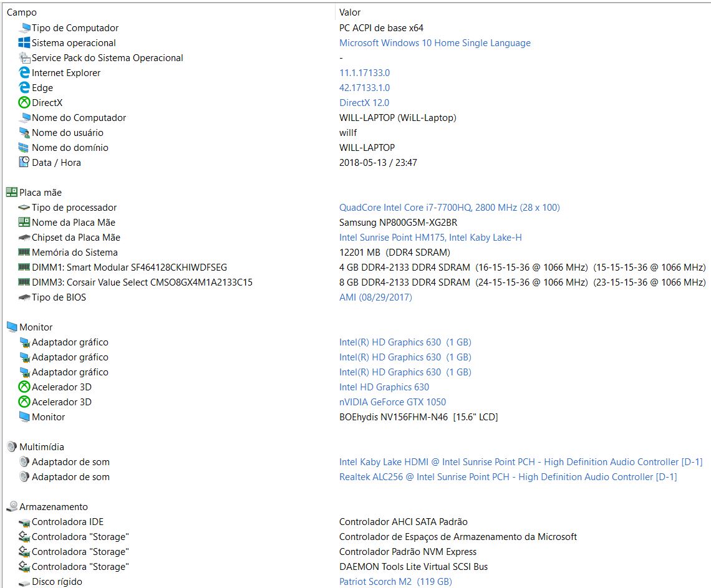Click the Nome do usuário icon
The height and width of the screenshot is (588, 711).
(24, 132)
